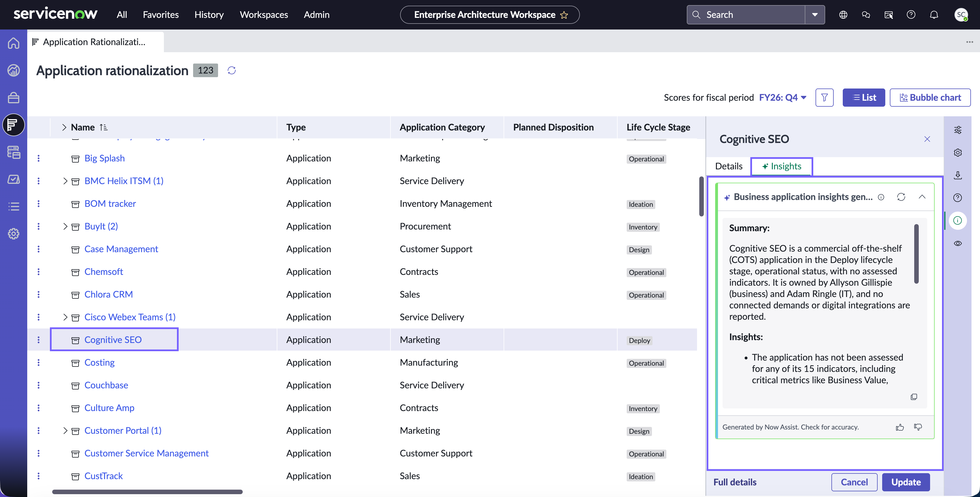
Task: Expand all rows via Name header chevron
Action: click(64, 127)
